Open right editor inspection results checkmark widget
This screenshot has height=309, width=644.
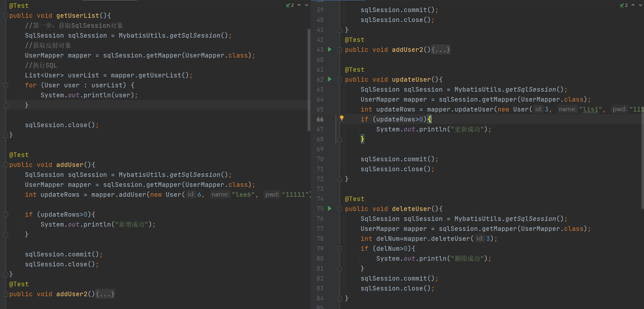624,5
